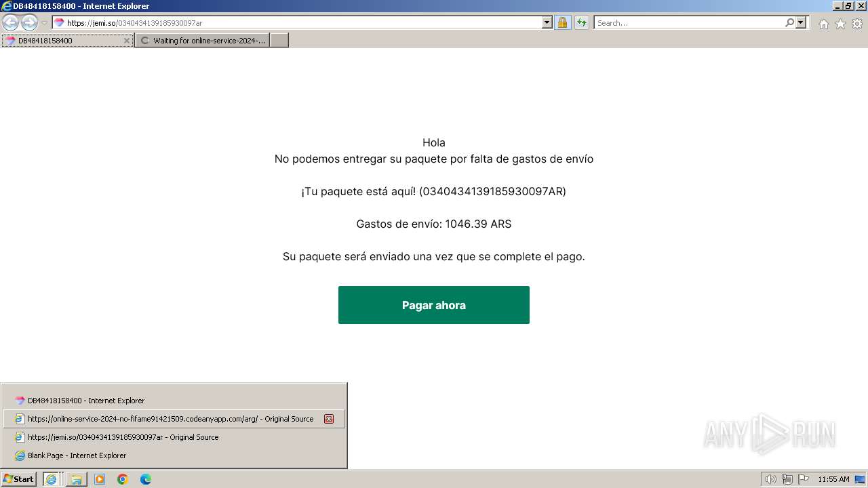
Task: Open File Explorer from the taskbar
Action: tap(77, 479)
